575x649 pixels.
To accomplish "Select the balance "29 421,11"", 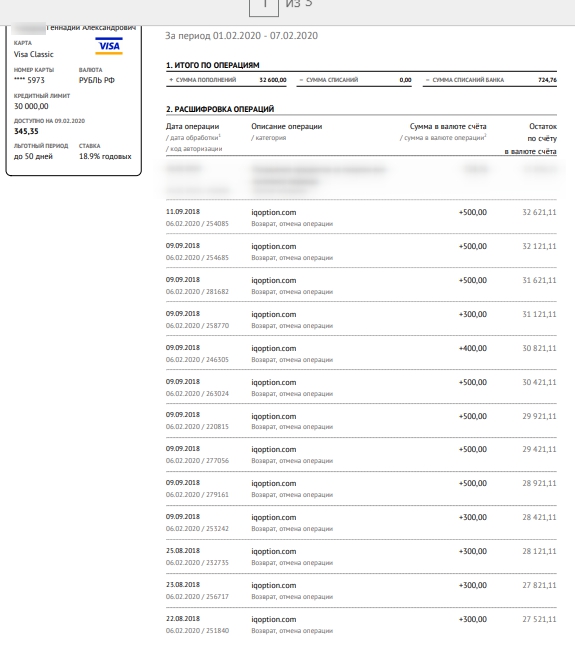I will click(539, 449).
